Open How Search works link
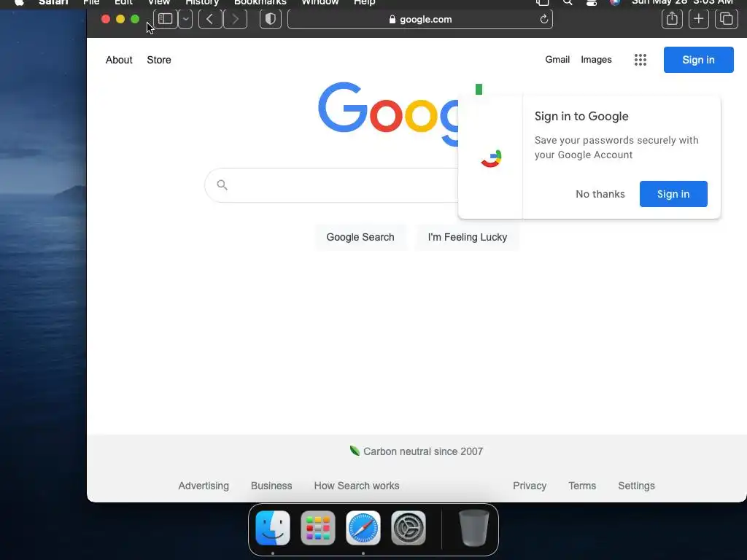 coord(356,486)
